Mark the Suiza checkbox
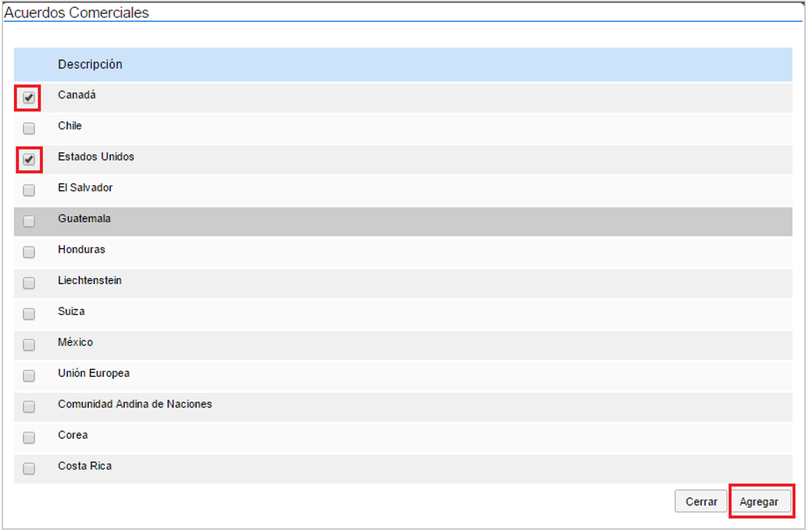 (x=28, y=314)
